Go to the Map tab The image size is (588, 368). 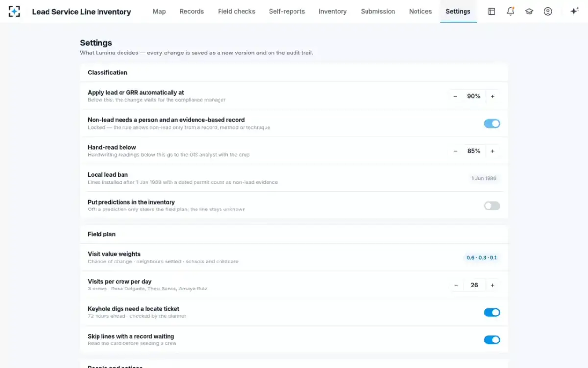click(159, 11)
